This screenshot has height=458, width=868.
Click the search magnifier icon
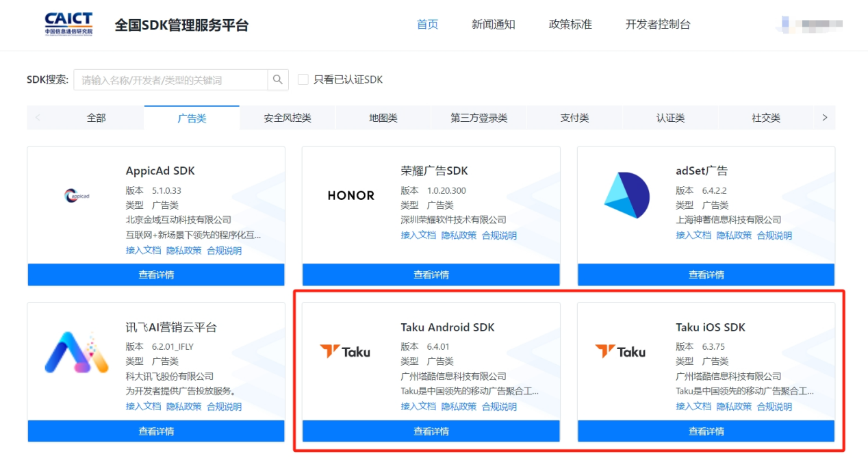(x=277, y=79)
